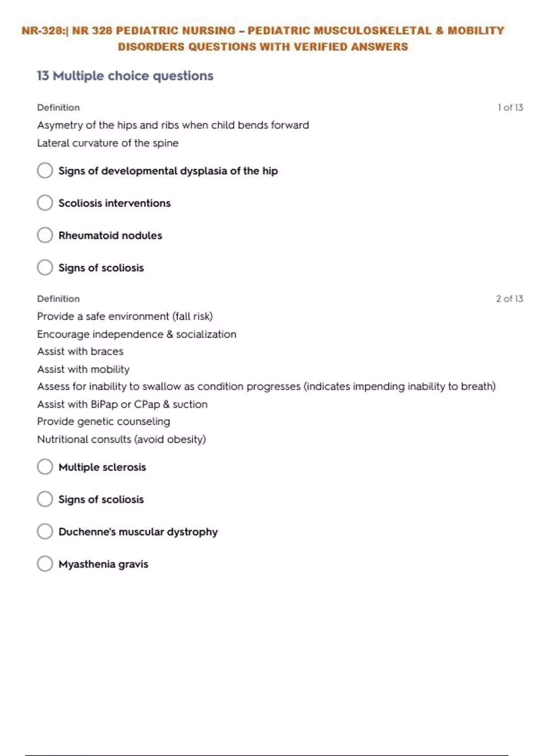Select "Signs of scoliosis" in question 1

pos(45,268)
